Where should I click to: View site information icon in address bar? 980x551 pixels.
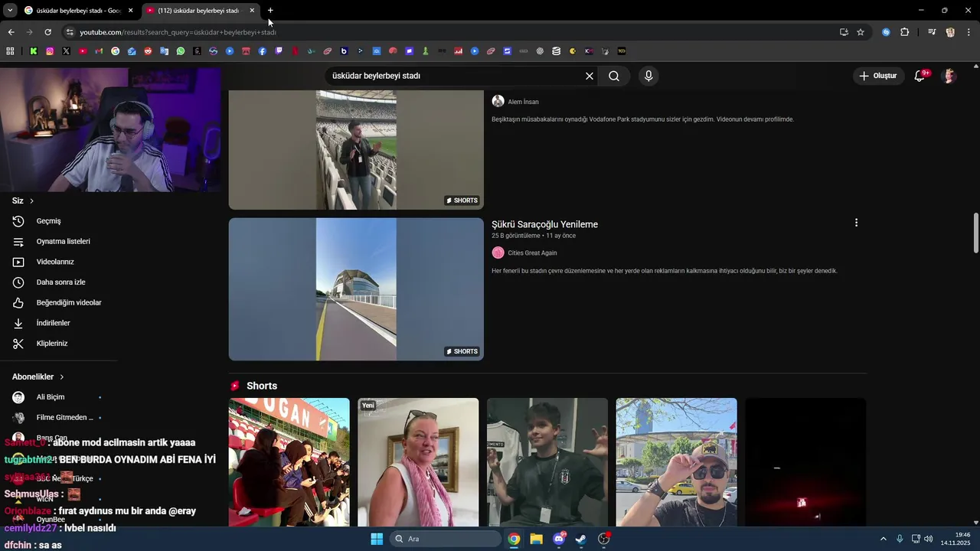[x=70, y=32]
